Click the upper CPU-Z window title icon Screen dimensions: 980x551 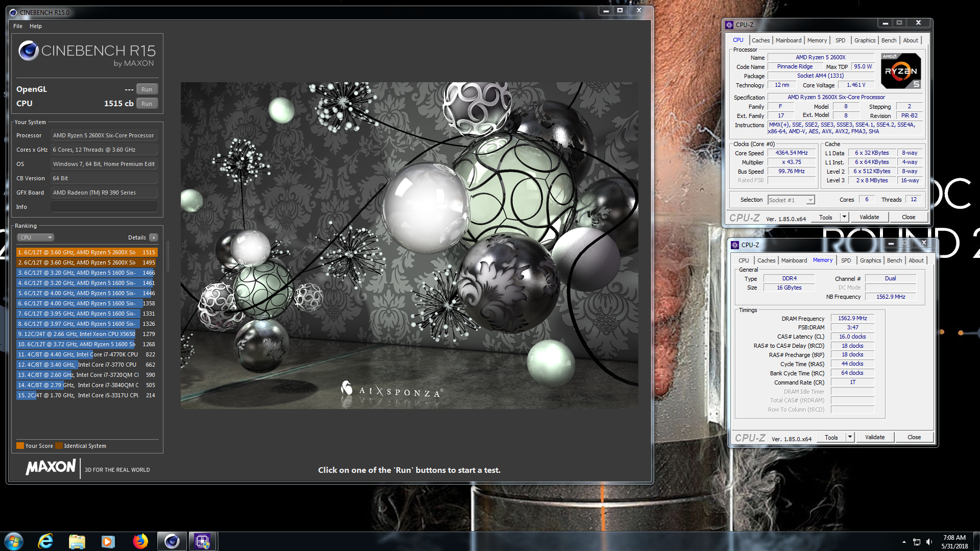click(729, 25)
